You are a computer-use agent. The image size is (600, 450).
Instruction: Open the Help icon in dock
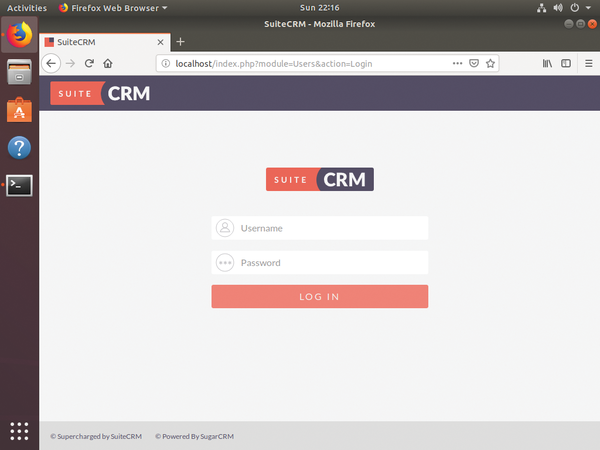coord(19,148)
